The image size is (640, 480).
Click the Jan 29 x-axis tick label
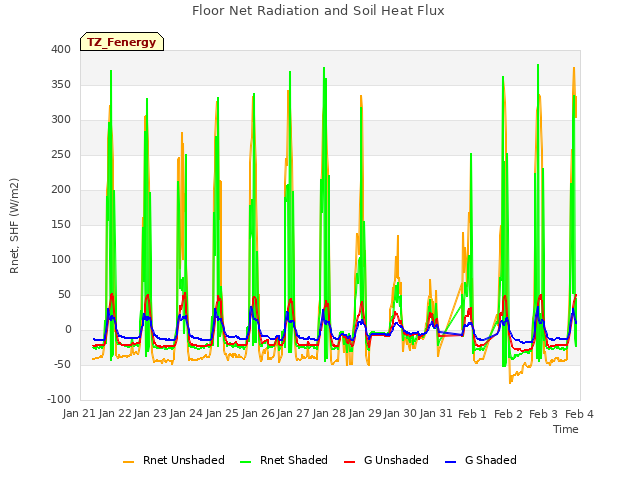pyautogui.click(x=365, y=414)
